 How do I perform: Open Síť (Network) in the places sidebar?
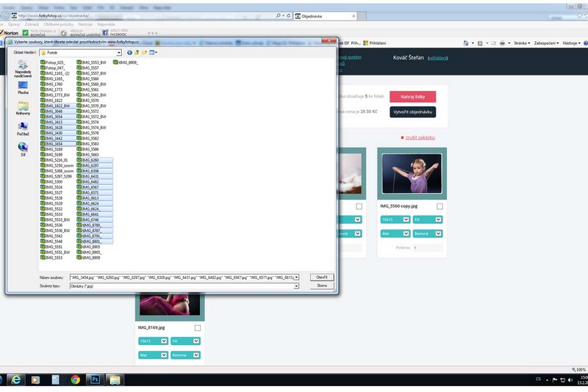coord(24,150)
